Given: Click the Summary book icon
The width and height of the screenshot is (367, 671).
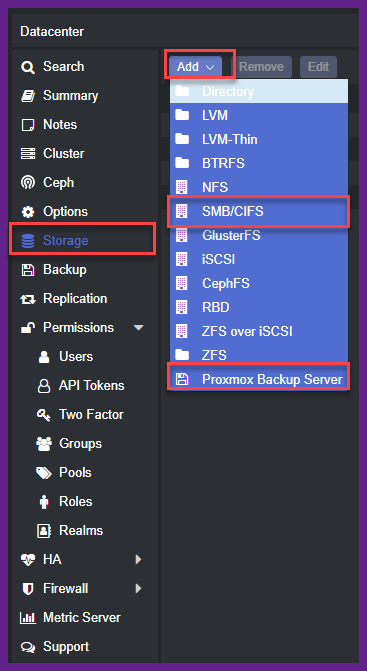Looking at the screenshot, I should (x=28, y=96).
